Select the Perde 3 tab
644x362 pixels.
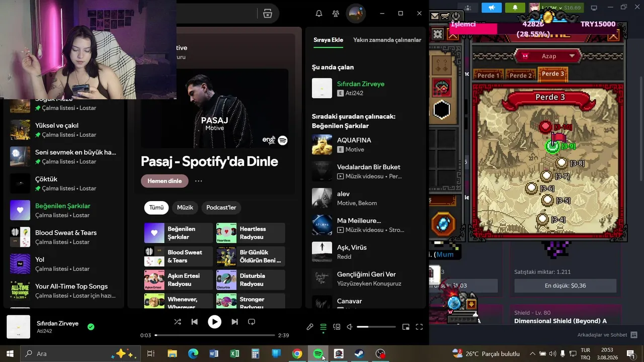pos(553,74)
